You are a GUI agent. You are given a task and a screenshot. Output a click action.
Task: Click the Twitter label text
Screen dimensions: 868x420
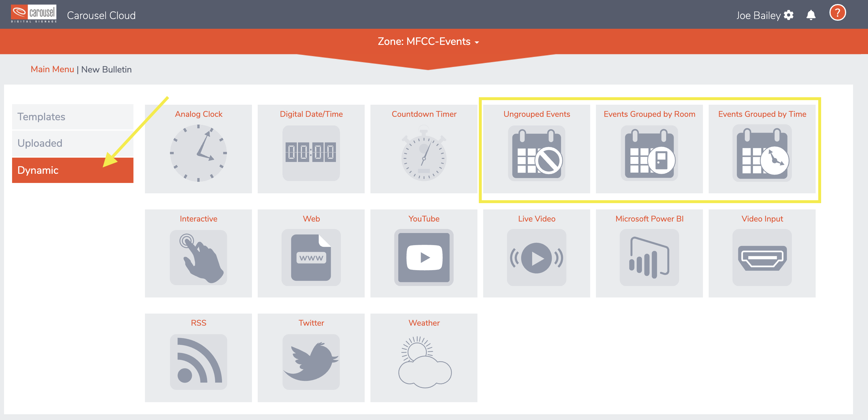pyautogui.click(x=311, y=323)
